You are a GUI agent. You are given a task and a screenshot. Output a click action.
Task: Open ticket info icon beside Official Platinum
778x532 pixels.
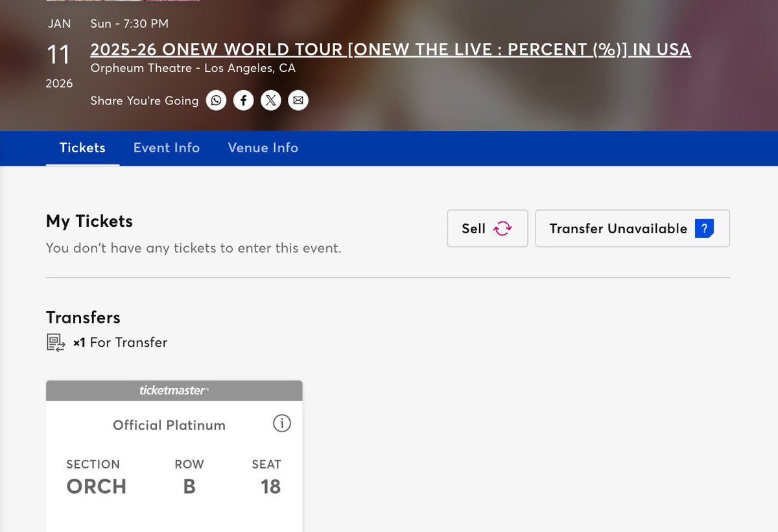281,424
